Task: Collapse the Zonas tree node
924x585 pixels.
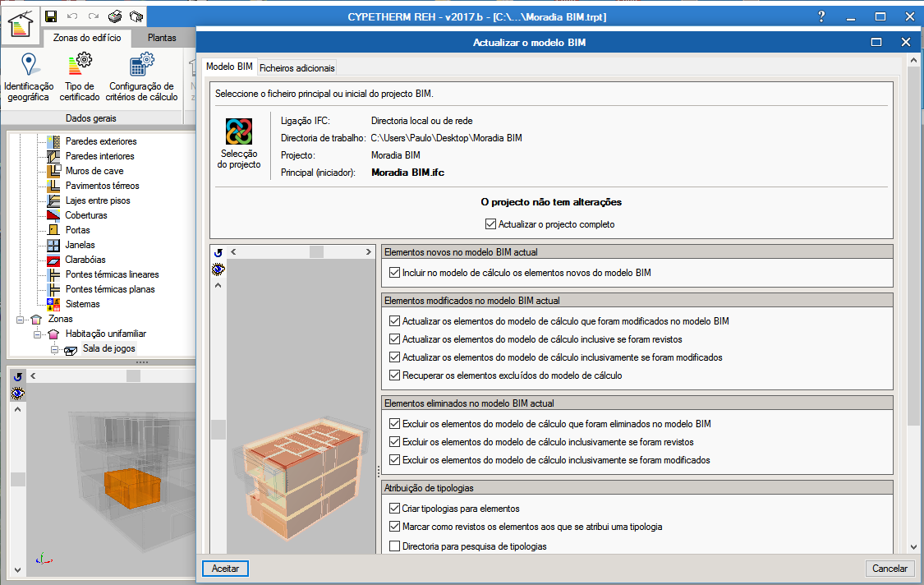Action: click(x=20, y=320)
